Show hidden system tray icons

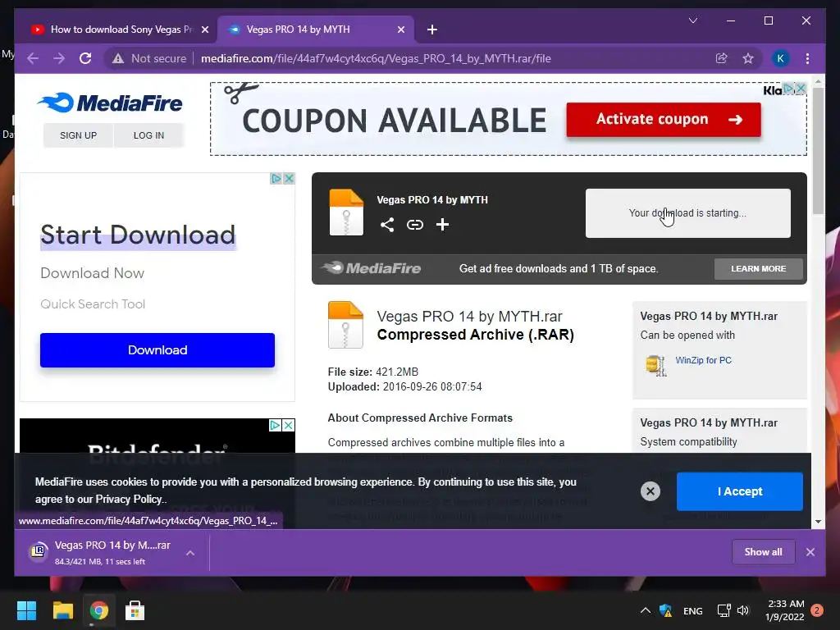[646, 610]
